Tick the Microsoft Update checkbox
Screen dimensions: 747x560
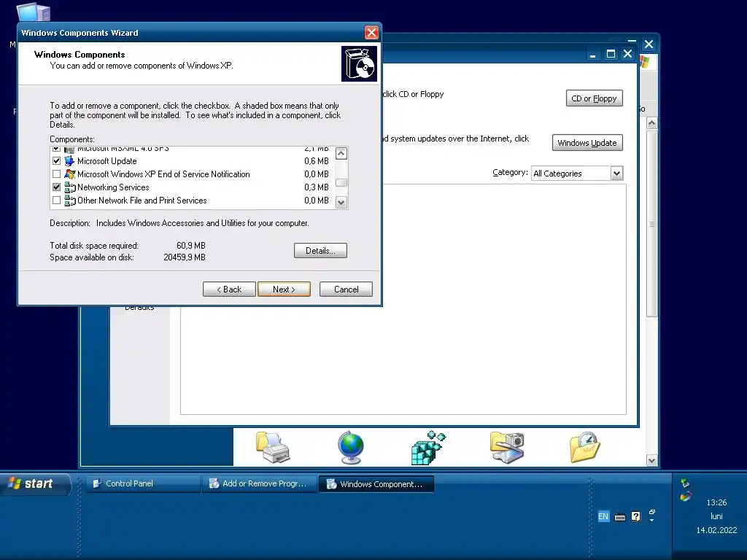click(x=57, y=161)
